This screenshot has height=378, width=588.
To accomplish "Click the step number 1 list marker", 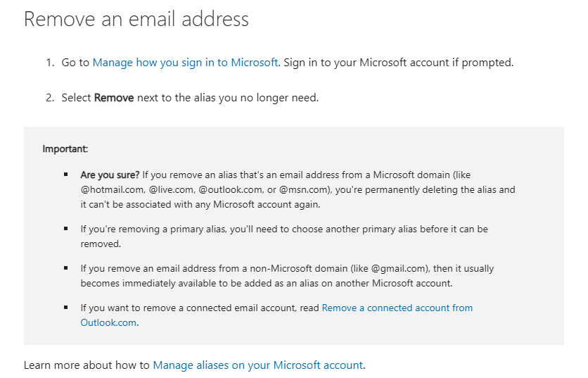I will pyautogui.click(x=50, y=63).
